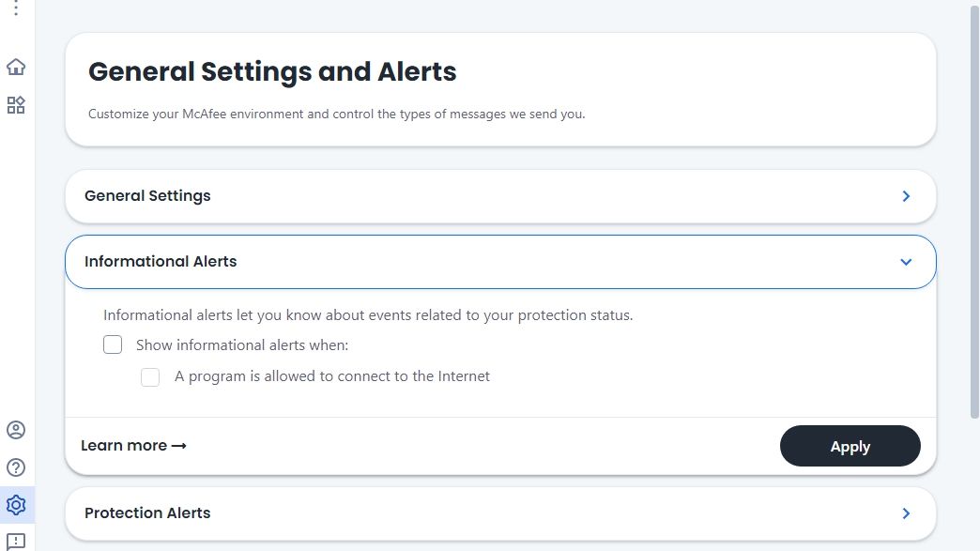
Task: Expand Protection Alerts with its chevron arrow
Action: coord(906,513)
